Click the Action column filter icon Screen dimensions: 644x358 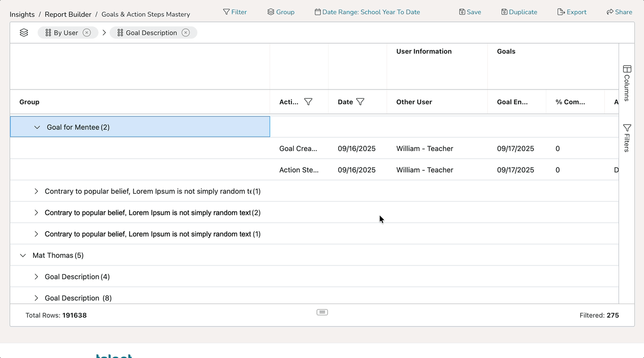tap(308, 102)
